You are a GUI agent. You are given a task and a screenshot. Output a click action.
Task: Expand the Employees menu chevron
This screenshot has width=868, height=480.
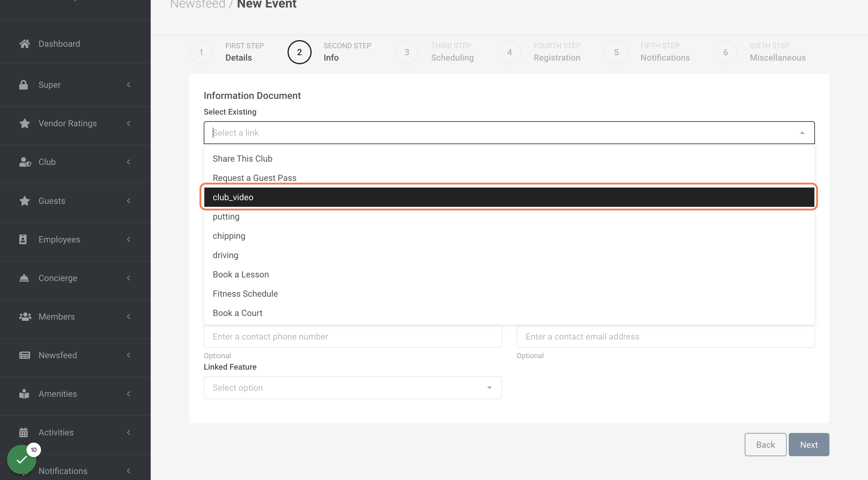pyautogui.click(x=128, y=239)
